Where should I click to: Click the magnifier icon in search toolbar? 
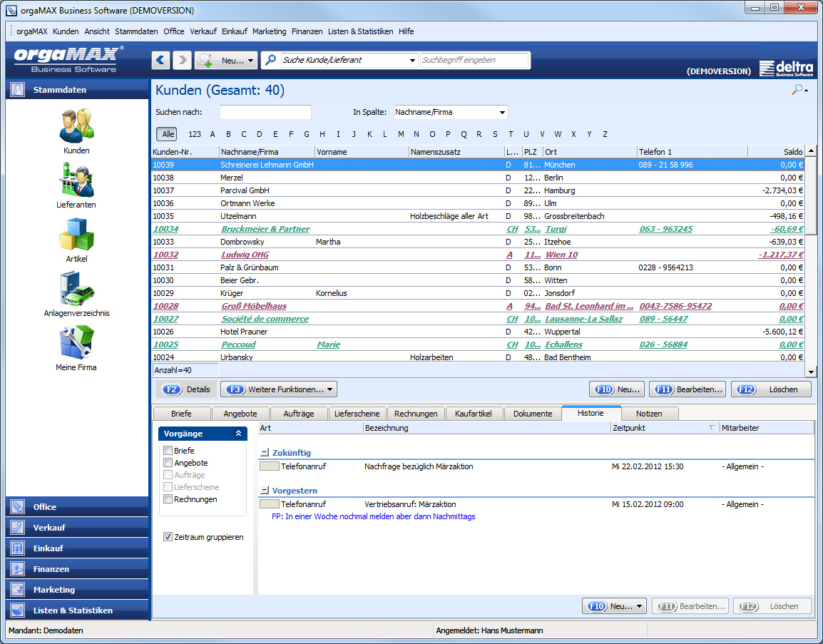tap(271, 60)
